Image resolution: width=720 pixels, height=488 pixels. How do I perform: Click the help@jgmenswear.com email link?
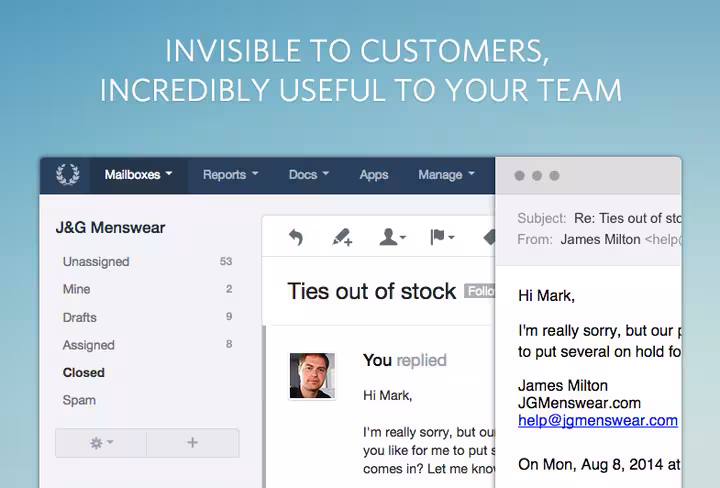tap(598, 421)
